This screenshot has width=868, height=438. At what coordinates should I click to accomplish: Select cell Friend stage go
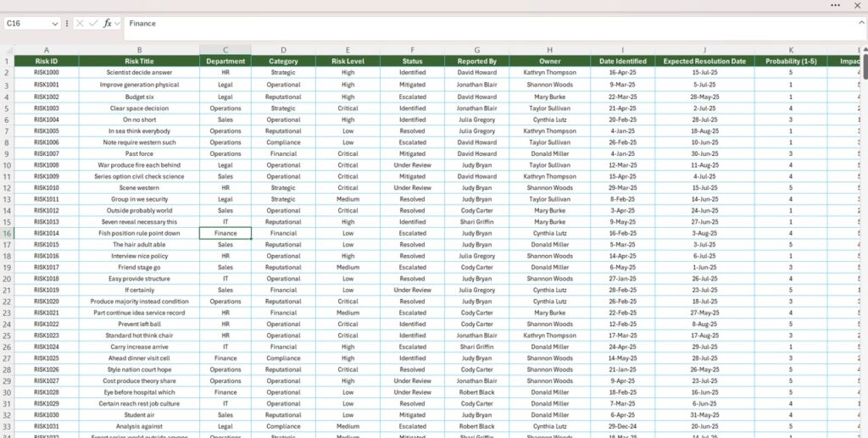coord(140,267)
